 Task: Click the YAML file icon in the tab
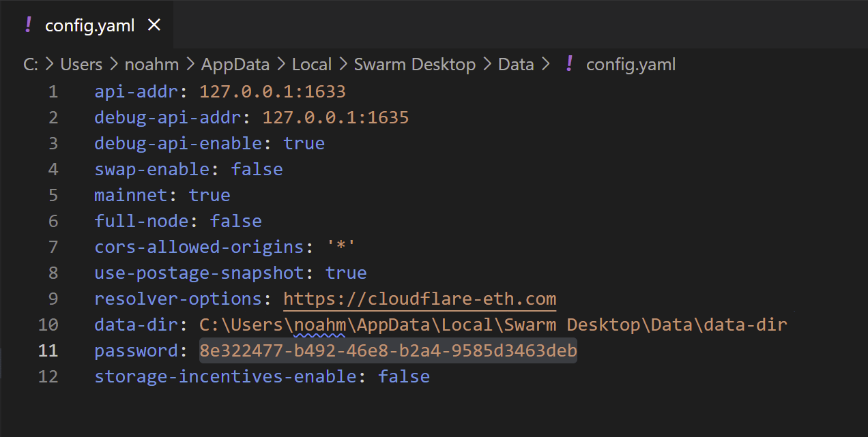pos(28,25)
